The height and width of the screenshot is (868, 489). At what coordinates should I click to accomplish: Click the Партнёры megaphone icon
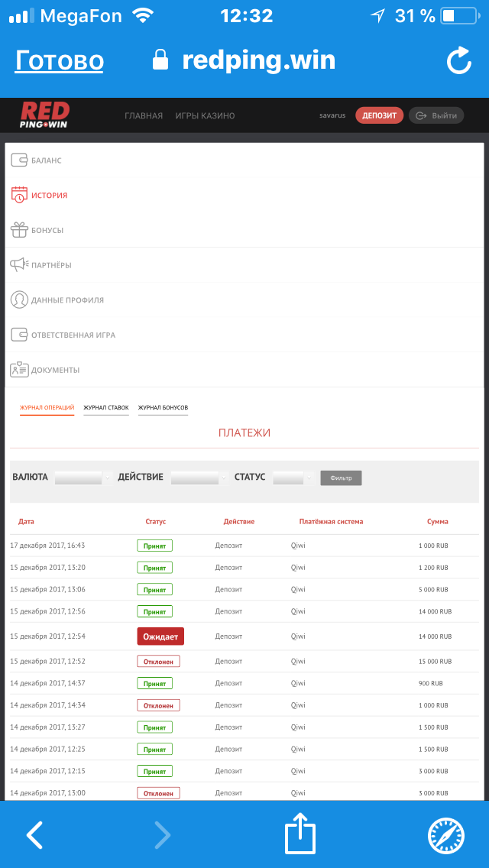pos(19,264)
